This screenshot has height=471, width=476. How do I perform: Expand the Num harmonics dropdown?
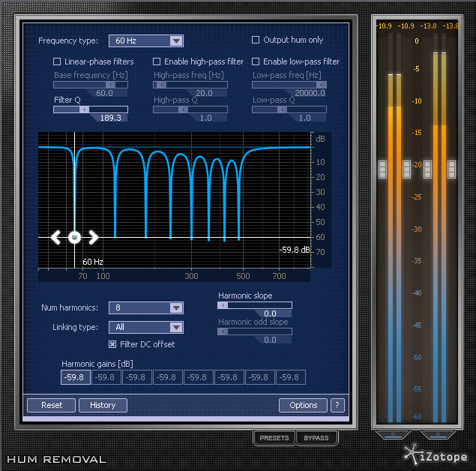tap(145, 307)
